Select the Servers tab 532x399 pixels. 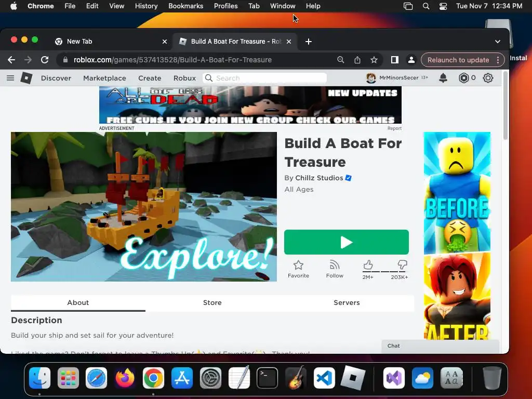click(347, 303)
